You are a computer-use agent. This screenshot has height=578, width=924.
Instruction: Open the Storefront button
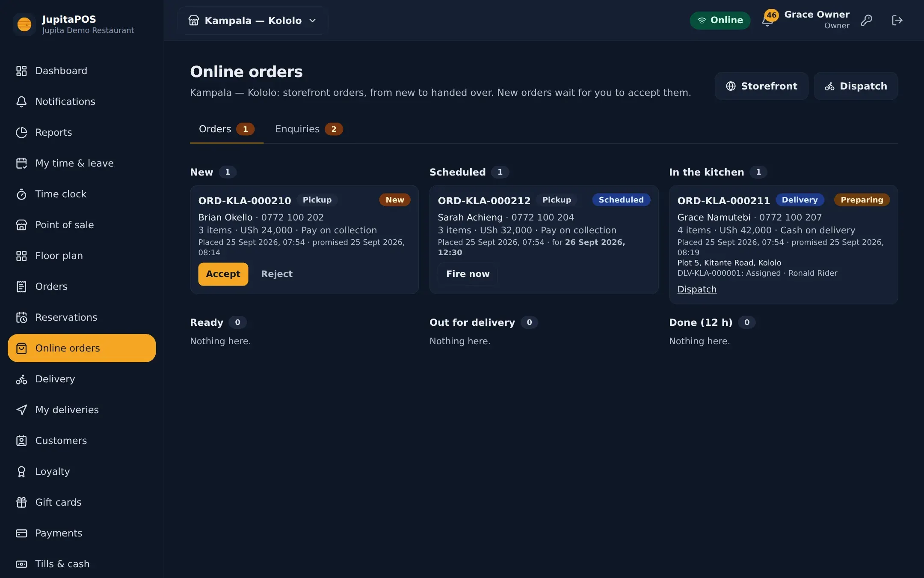[761, 86]
